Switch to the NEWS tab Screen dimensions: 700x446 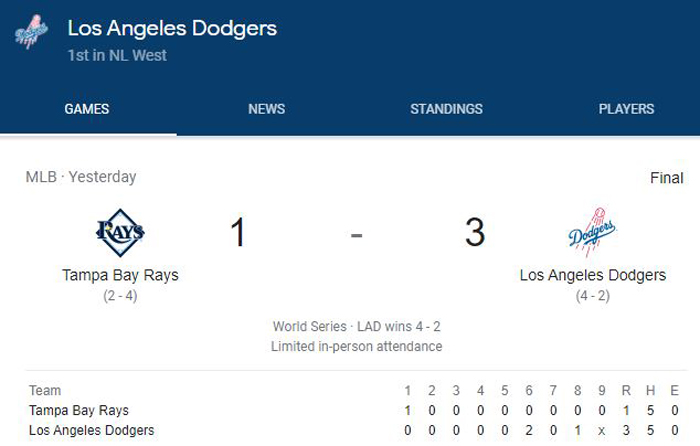coord(267,109)
